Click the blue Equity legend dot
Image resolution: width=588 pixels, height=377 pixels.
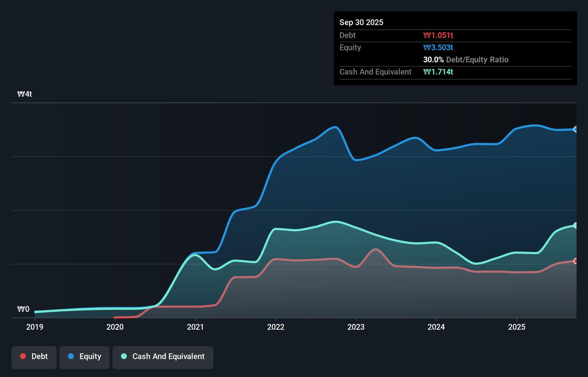click(71, 356)
